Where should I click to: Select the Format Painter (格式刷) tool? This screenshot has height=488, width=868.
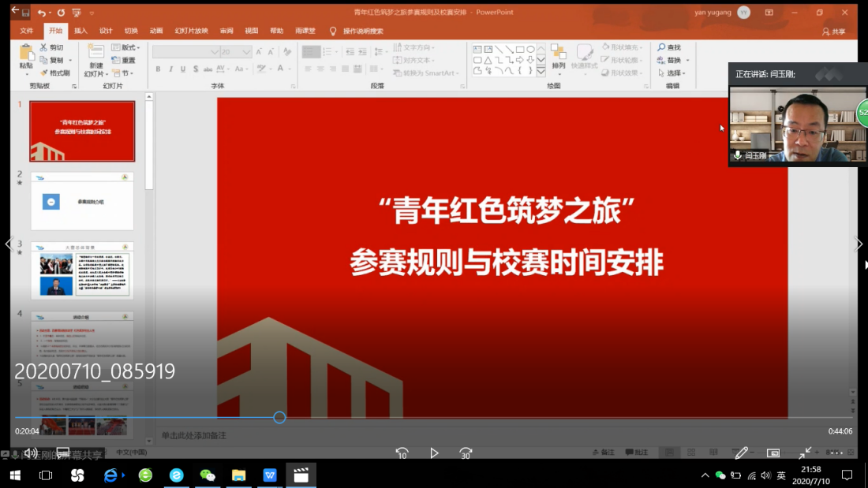pos(54,73)
